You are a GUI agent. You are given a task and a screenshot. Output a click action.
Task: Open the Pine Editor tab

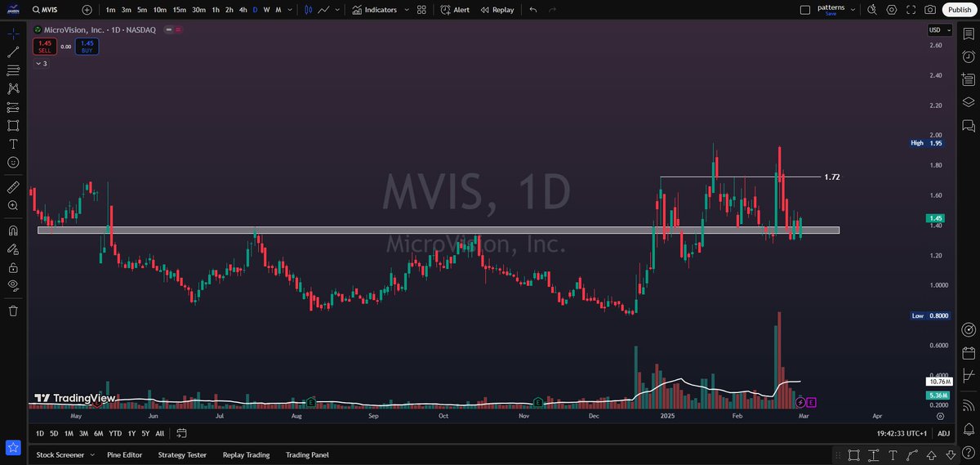(125, 454)
